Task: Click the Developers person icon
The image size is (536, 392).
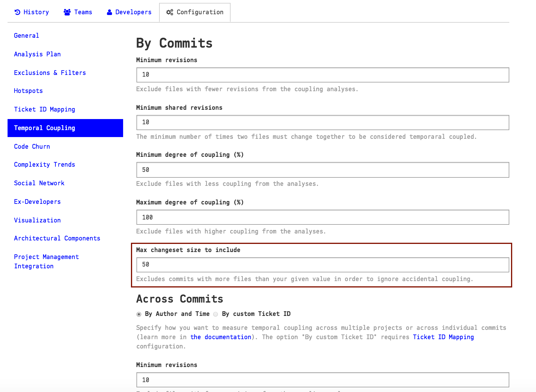Action: click(x=109, y=12)
